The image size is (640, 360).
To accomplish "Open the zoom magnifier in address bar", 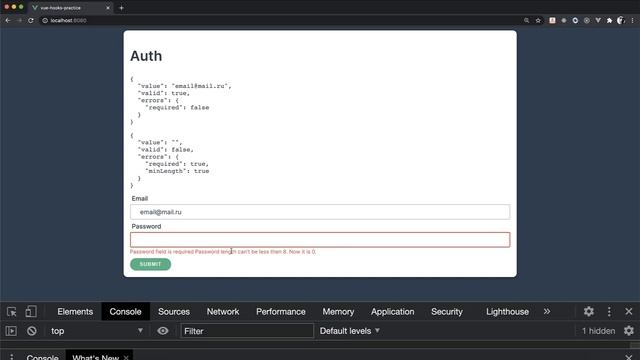I will click(527, 20).
